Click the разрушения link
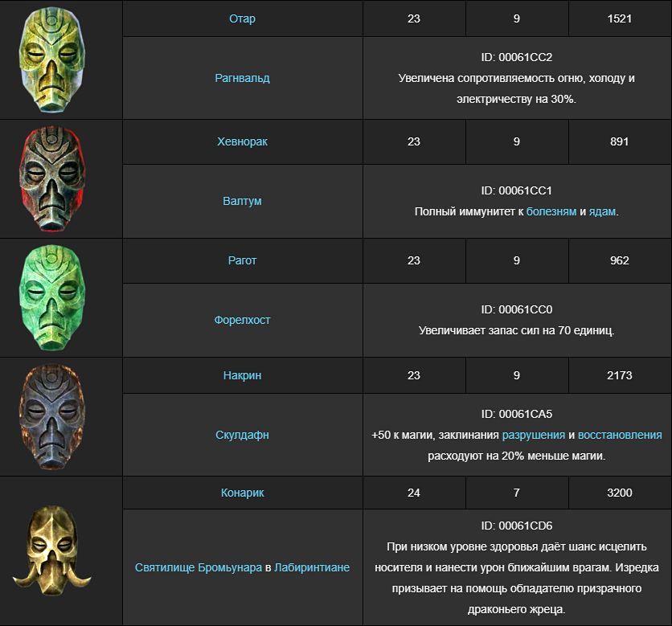The image size is (672, 626). [533, 435]
